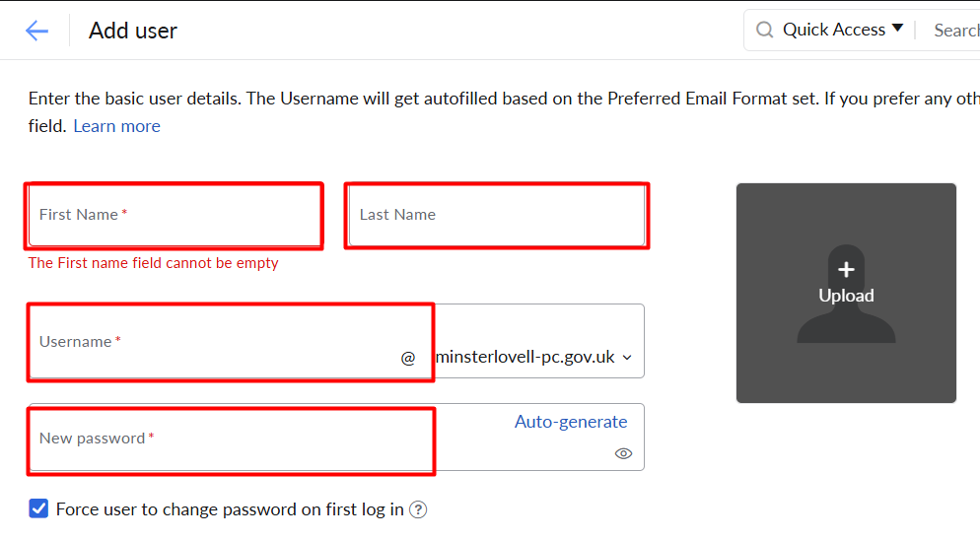Go back using the left arrow icon
The image size is (980, 540).
click(36, 31)
